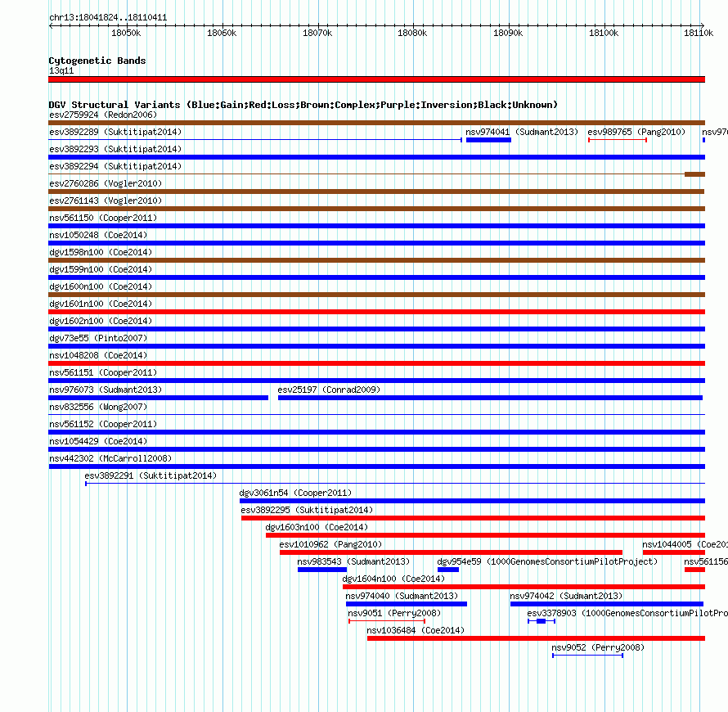Click nsv832556 (Wong2007) label
Viewport: 728px width, 712px height.
tap(98, 407)
